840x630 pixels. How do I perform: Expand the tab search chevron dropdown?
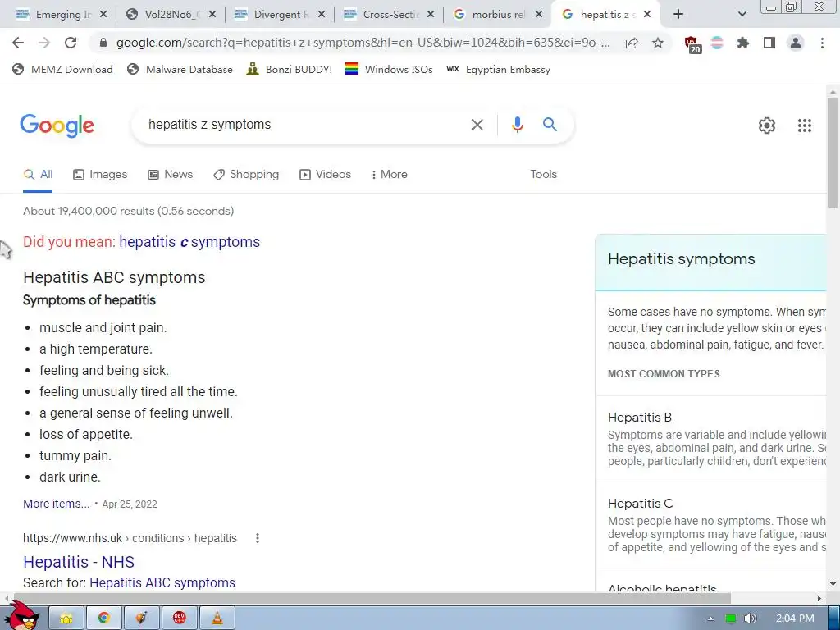click(742, 15)
